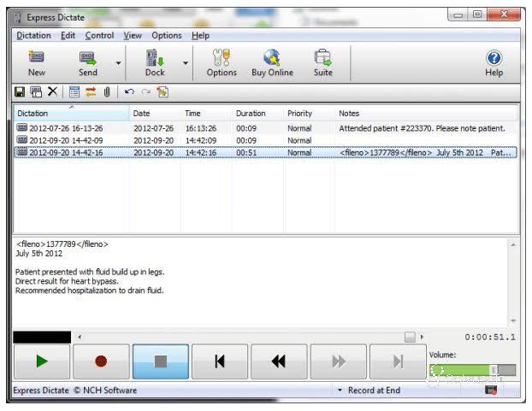Click Buy Online in toolbar
Screen dimensions: 532x411
(x=272, y=63)
